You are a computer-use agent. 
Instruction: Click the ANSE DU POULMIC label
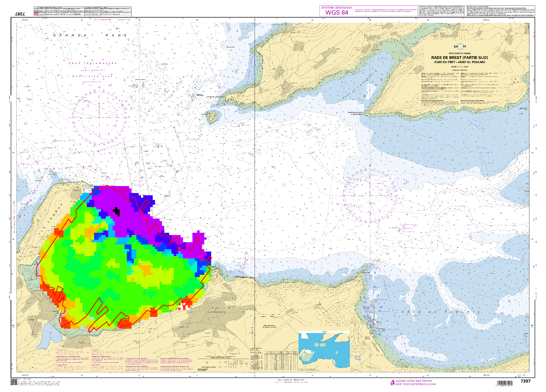[441, 312]
